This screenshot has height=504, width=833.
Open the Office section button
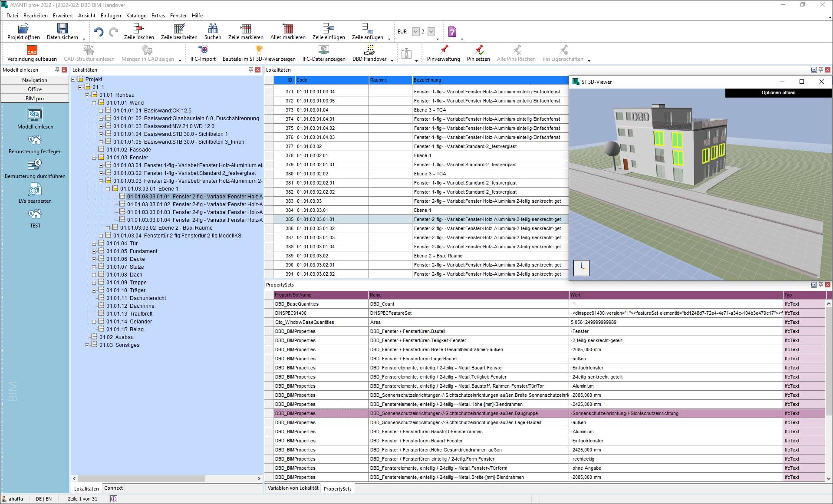35,89
